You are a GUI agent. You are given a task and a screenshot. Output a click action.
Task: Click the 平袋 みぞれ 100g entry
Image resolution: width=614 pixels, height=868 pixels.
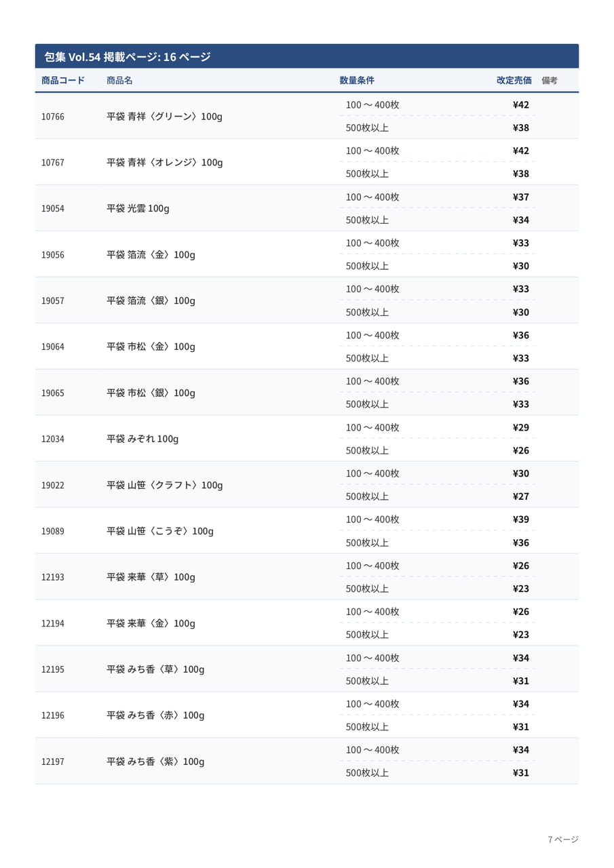point(142,439)
